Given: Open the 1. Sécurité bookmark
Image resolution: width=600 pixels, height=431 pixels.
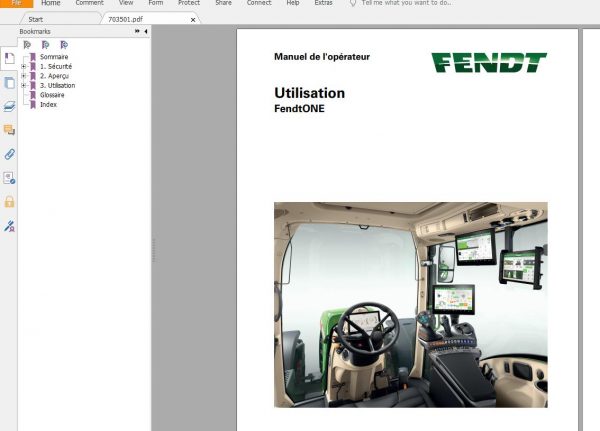Looking at the screenshot, I should 56,66.
